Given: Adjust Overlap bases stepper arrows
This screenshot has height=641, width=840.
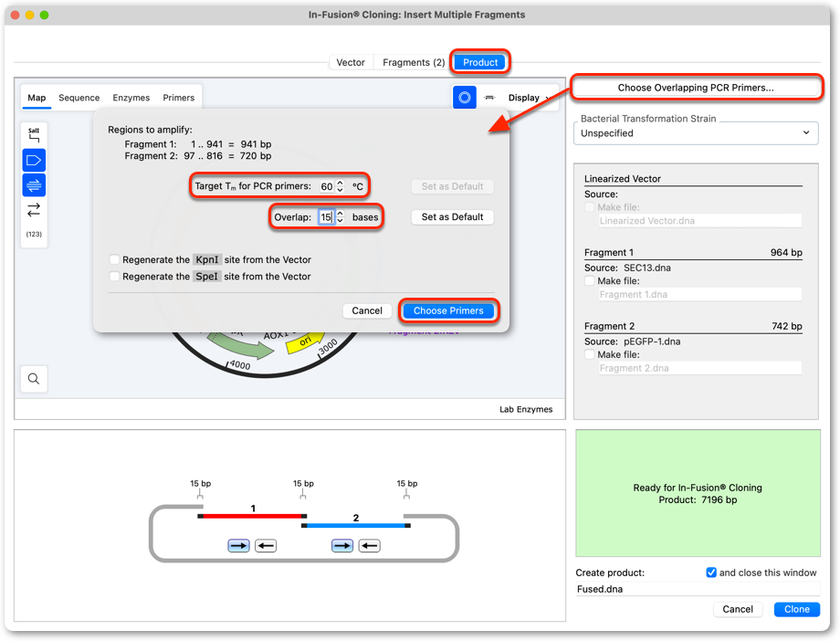Looking at the screenshot, I should 341,217.
